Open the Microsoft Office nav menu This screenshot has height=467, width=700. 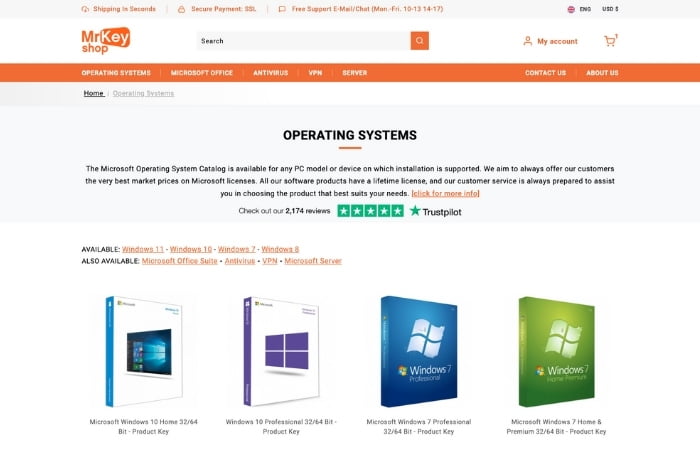(202, 73)
